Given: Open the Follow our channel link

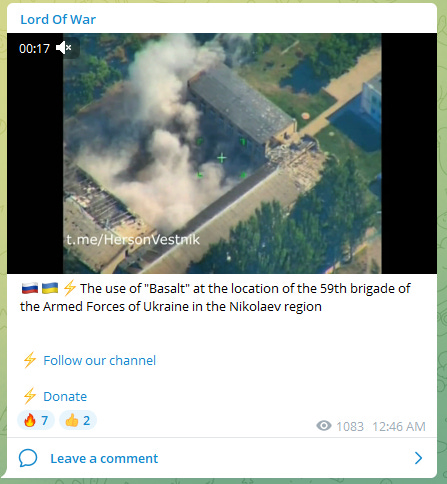Looking at the screenshot, I should point(100,360).
